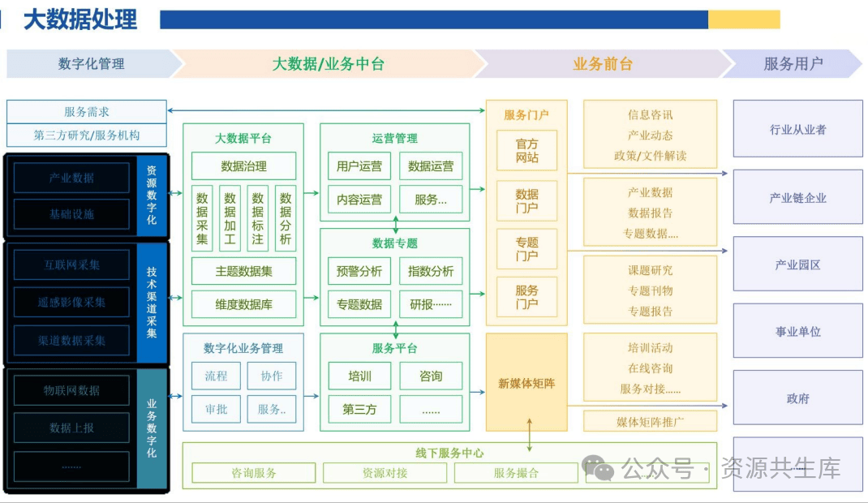Click the 服务需求 box
The image size is (868, 503).
(86, 112)
